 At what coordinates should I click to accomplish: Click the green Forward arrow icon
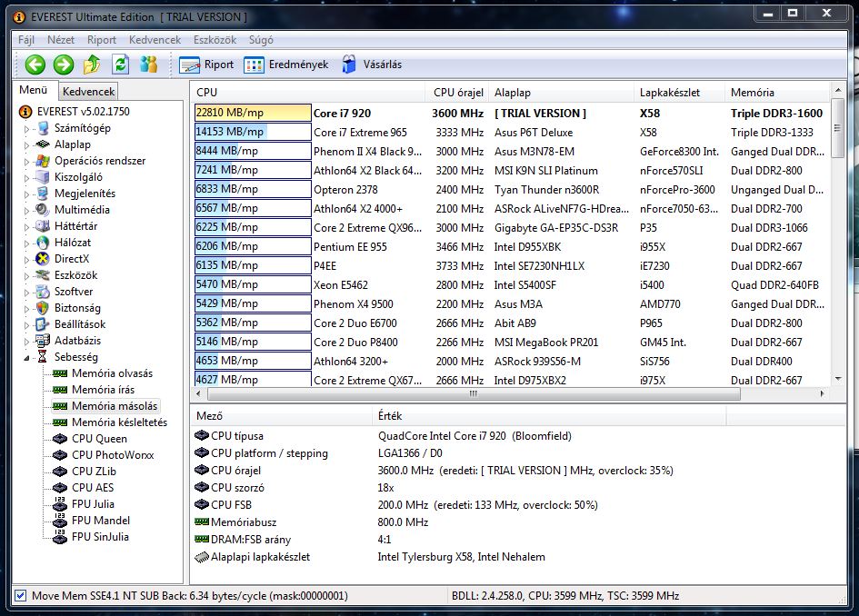point(64,65)
